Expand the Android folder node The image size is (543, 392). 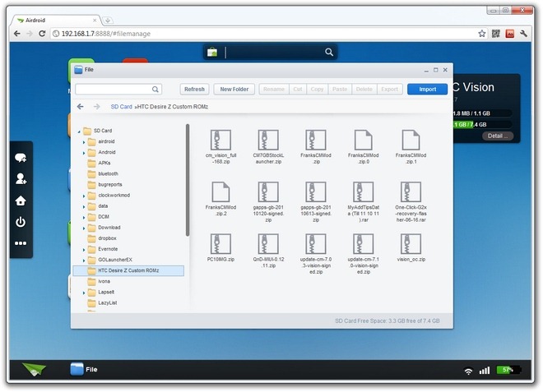tap(84, 153)
